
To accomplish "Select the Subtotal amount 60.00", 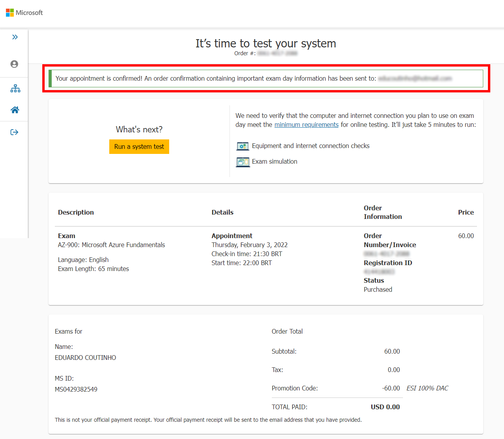I will click(392, 351).
